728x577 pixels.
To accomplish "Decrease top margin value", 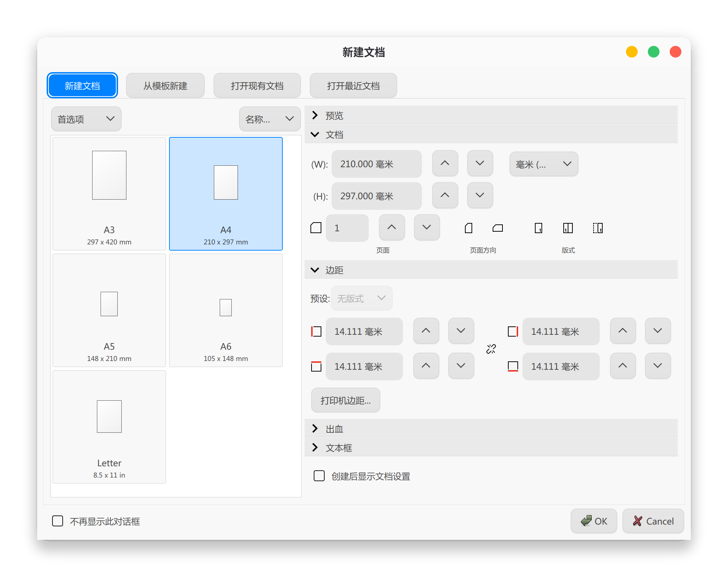I will (461, 366).
